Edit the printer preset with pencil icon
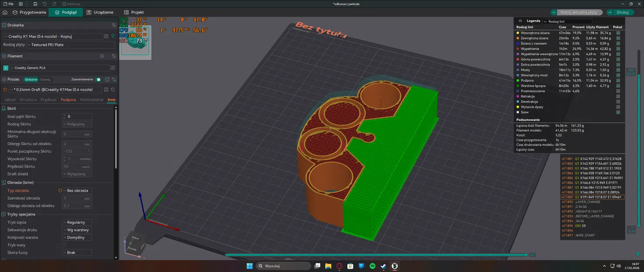644x272 pixels. [x=107, y=37]
